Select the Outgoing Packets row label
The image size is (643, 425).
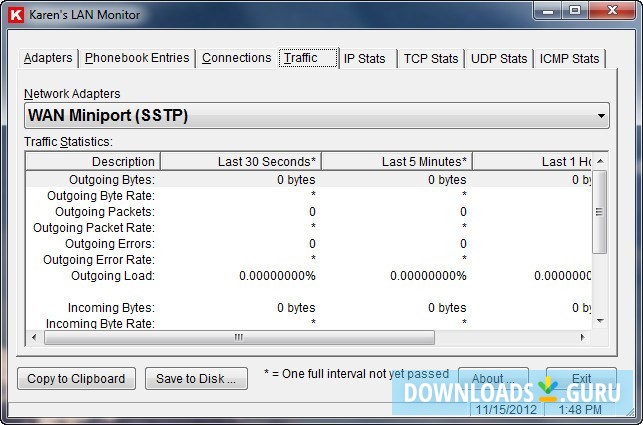105,212
